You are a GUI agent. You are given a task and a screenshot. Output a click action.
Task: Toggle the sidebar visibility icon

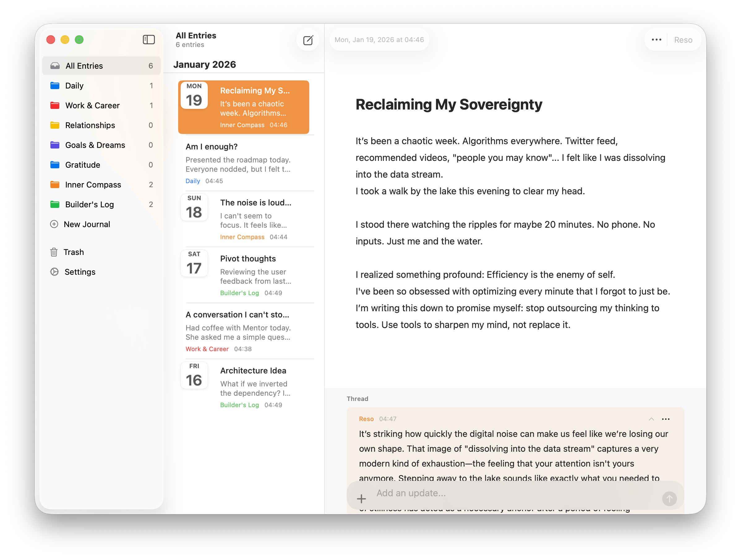tap(149, 40)
